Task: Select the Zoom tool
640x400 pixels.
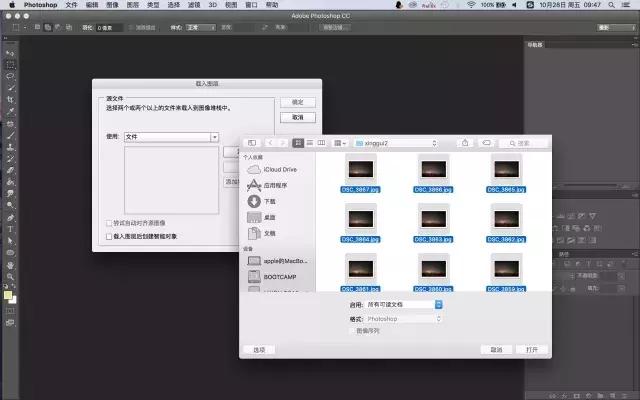Action: (x=10, y=277)
